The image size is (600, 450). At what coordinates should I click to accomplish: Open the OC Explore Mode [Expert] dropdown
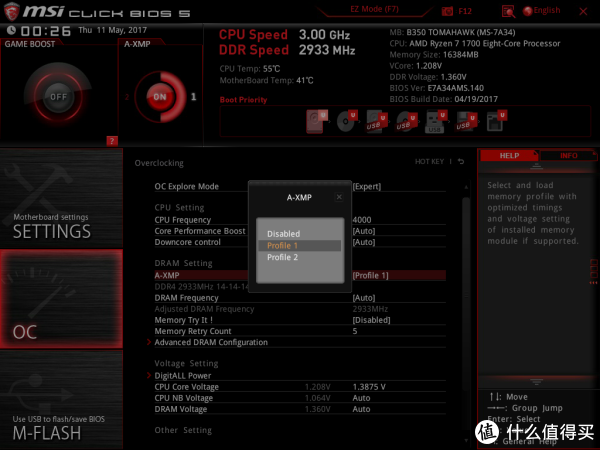[367, 186]
